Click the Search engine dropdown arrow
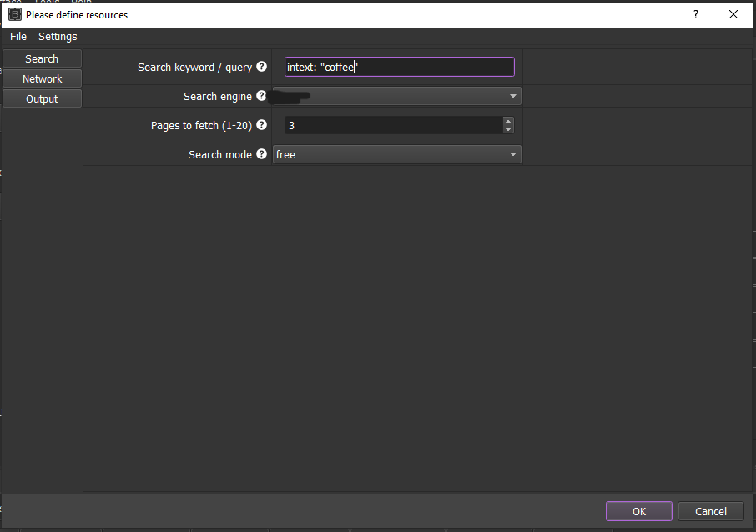Image resolution: width=756 pixels, height=532 pixels. pyautogui.click(x=512, y=96)
